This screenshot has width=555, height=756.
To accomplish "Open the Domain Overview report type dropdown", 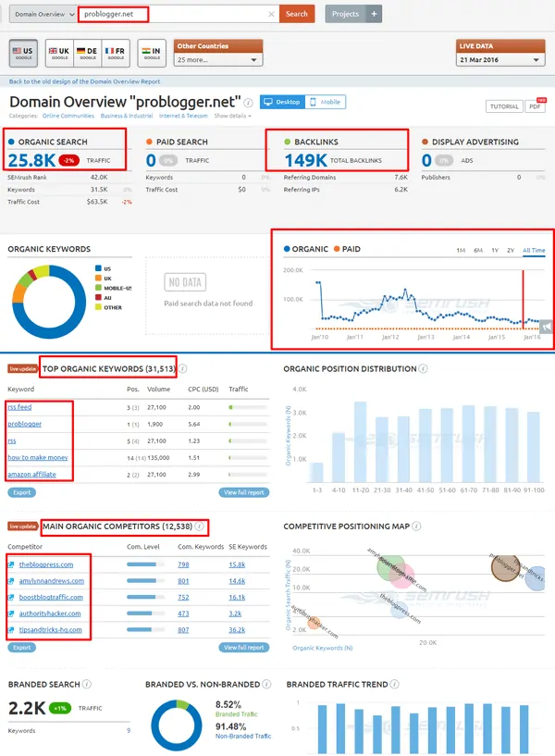I will pyautogui.click(x=43, y=15).
